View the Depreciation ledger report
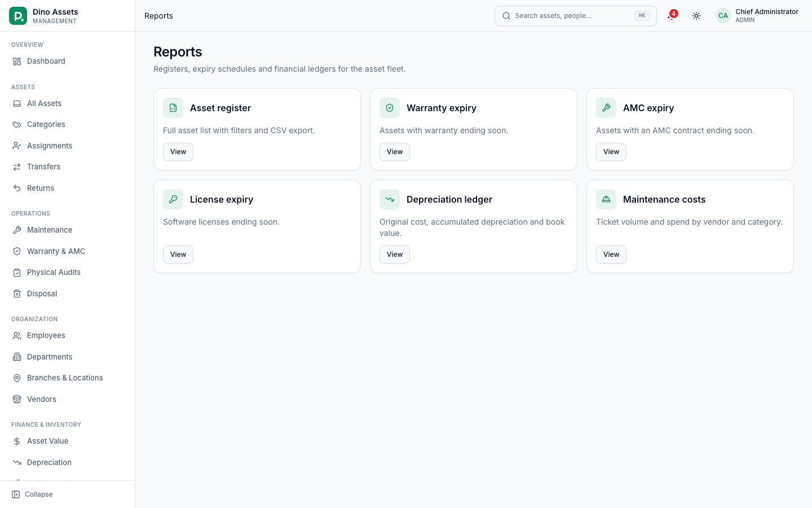 tap(395, 255)
